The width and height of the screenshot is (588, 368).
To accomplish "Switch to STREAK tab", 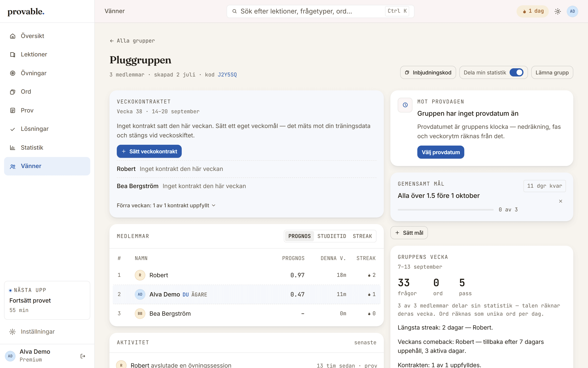I will pyautogui.click(x=362, y=236).
